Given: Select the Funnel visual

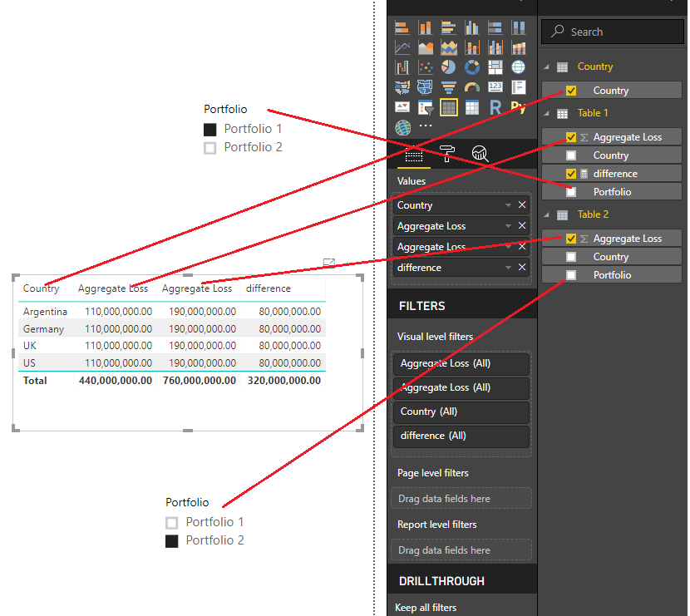Looking at the screenshot, I should (x=448, y=87).
